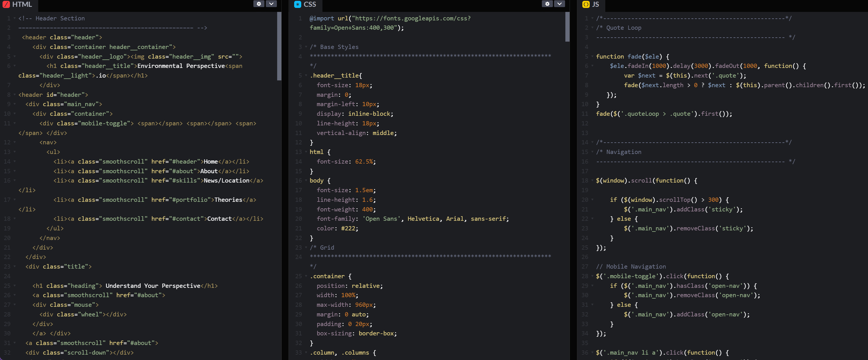Select the CSS editor tab title

click(310, 4)
